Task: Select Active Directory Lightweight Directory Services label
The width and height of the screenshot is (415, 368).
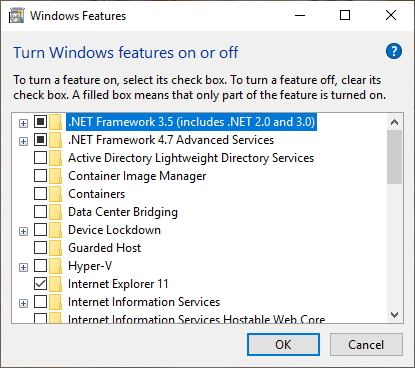Action: [x=191, y=158]
